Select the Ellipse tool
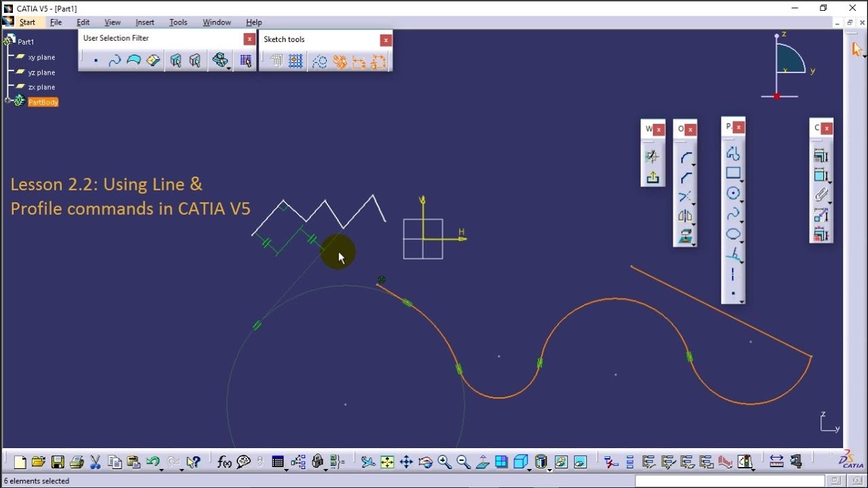868x488 pixels. [733, 235]
